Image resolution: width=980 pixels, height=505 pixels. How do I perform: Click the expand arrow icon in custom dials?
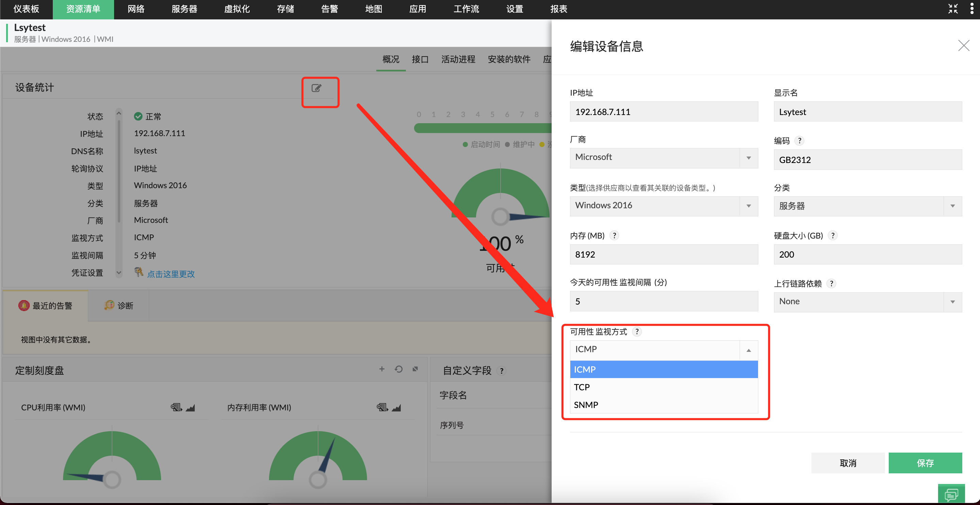[415, 369]
